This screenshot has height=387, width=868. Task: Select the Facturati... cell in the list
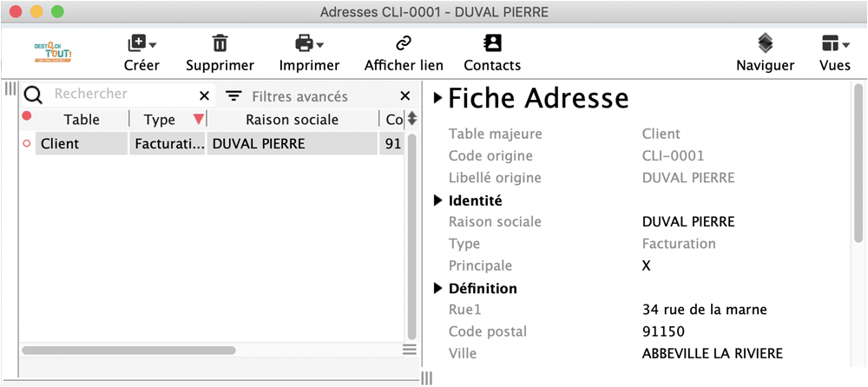point(168,144)
